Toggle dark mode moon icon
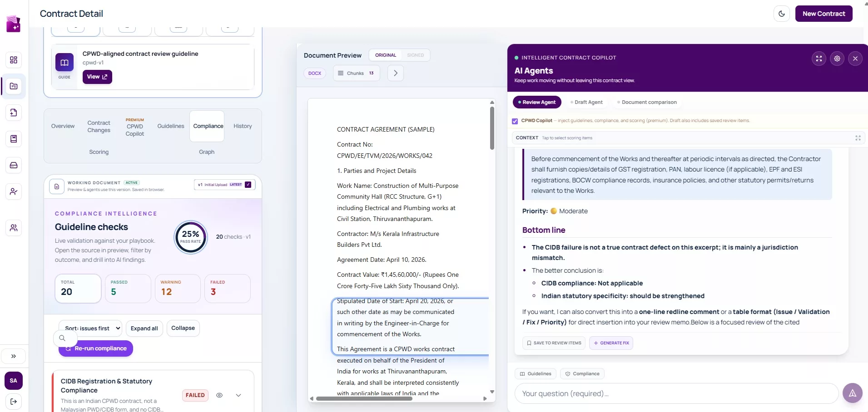 782,14
